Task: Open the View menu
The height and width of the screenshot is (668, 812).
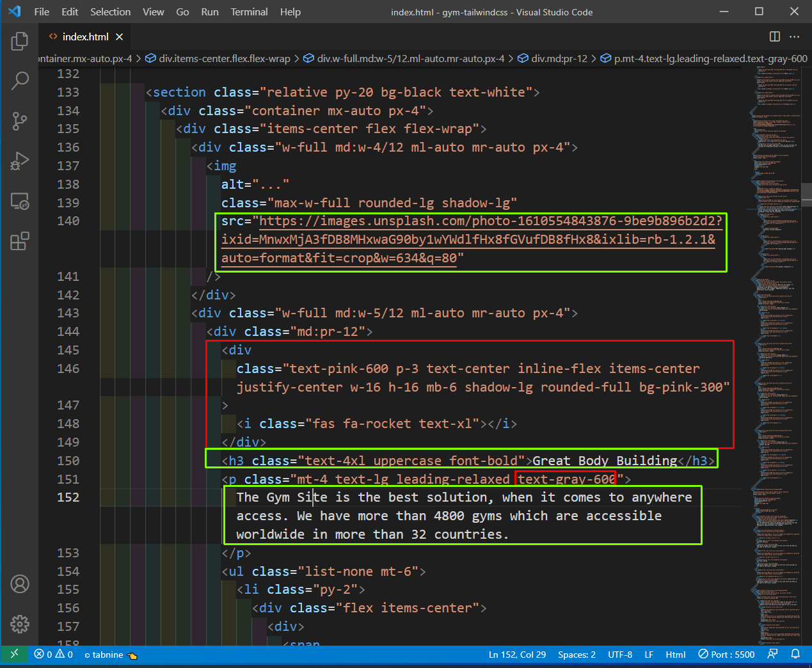Action: click(x=154, y=12)
